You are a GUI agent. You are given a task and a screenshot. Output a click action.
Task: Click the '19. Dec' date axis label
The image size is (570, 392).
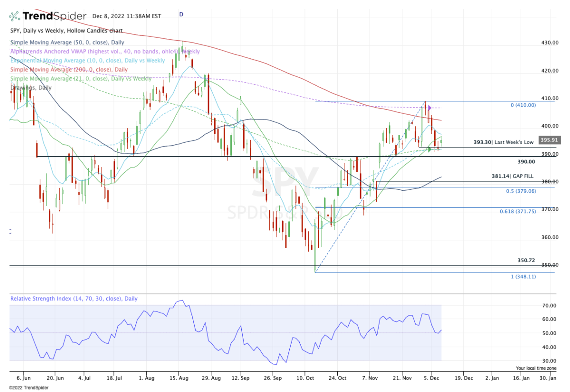(x=463, y=379)
